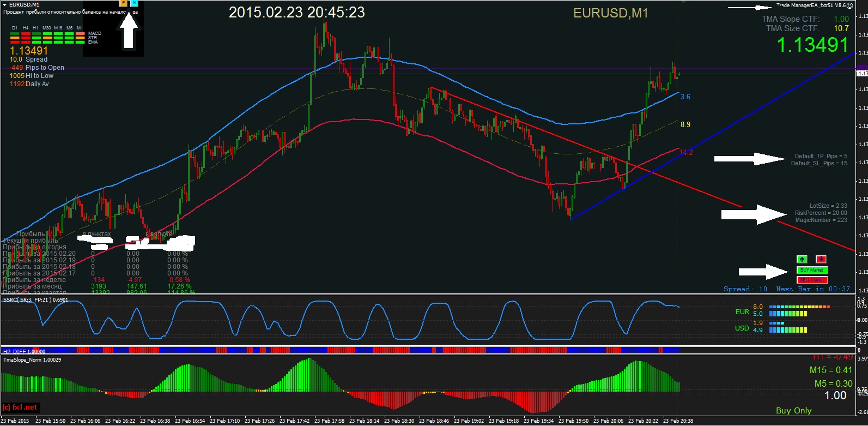
Task: Click the red lower TMA value 14.2
Action: click(687, 153)
